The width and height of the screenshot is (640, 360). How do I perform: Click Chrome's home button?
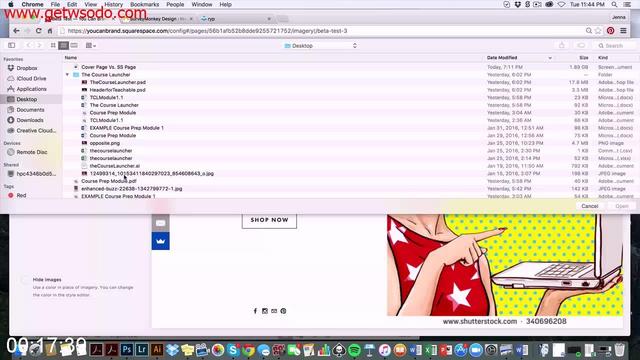click(x=50, y=31)
